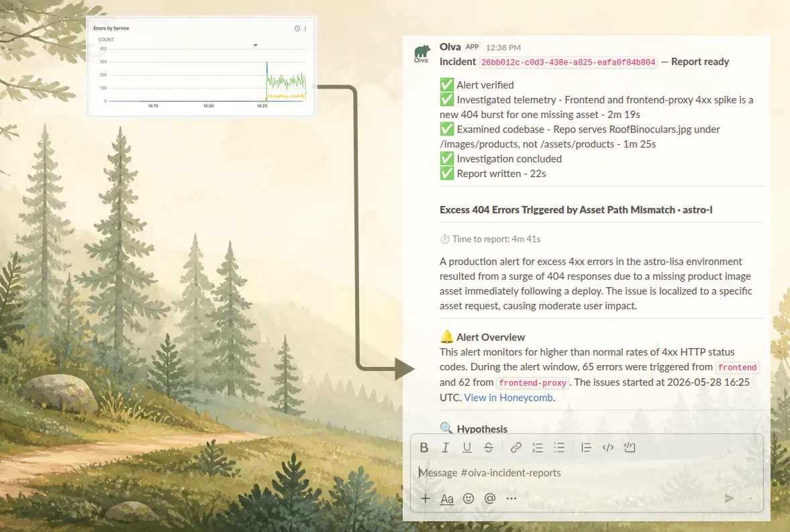This screenshot has width=790, height=532.
Task: Toggle the Aa formatting toolbar visibility
Action: coord(447,498)
